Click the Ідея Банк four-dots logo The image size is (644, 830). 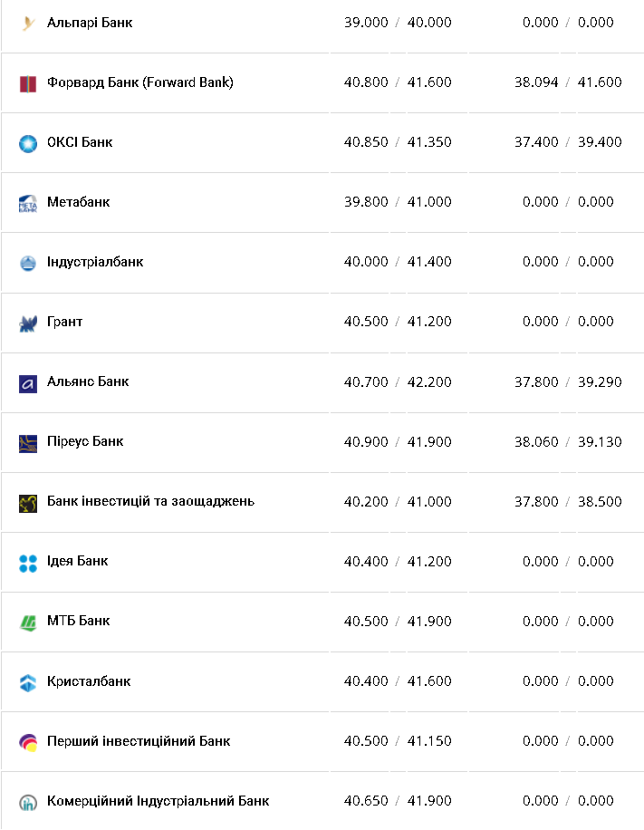tap(28, 563)
